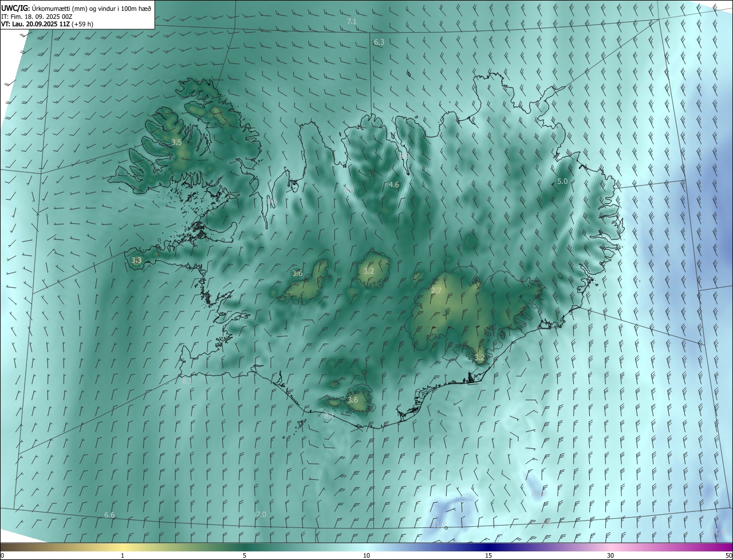Click the 4.6 value in north Iceland
The image size is (733, 560).
[393, 184]
